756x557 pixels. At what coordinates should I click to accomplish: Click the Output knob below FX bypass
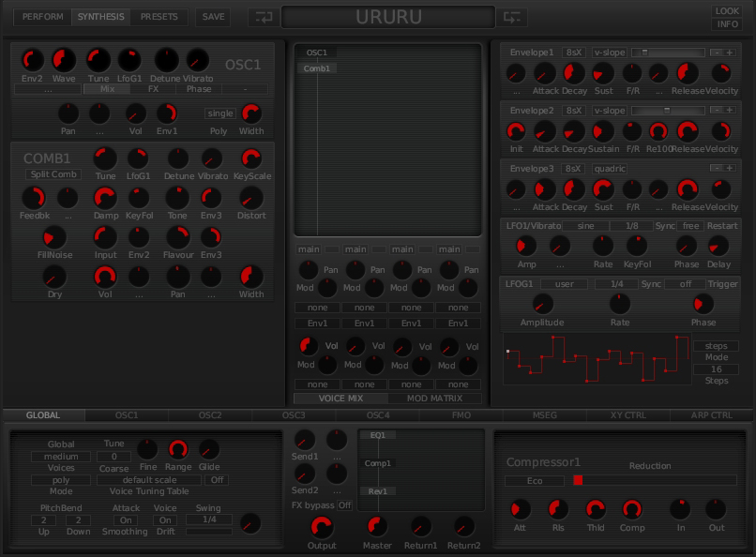coord(322,527)
